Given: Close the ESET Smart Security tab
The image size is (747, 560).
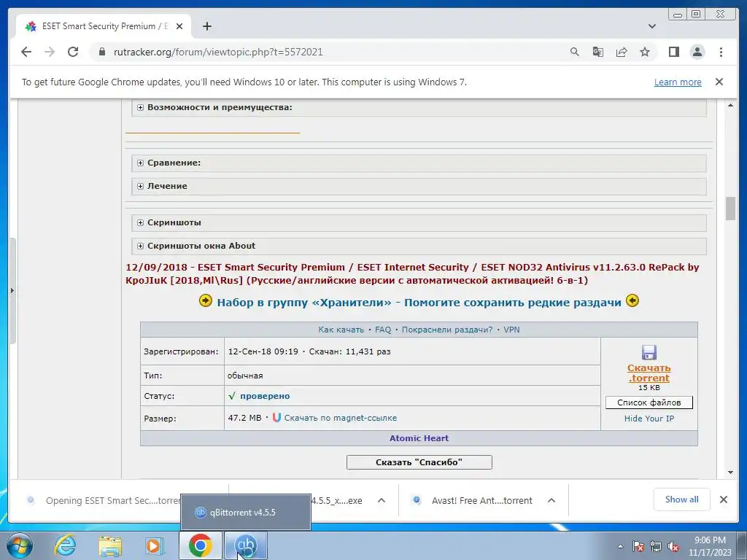Looking at the screenshot, I should (x=179, y=27).
